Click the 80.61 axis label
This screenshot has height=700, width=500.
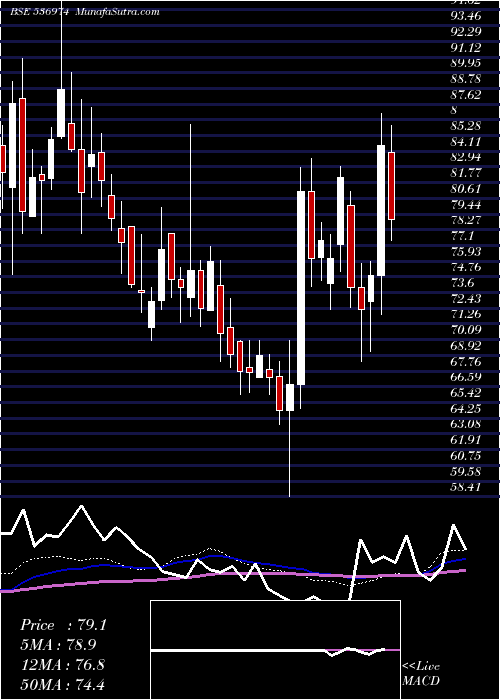coord(466,188)
